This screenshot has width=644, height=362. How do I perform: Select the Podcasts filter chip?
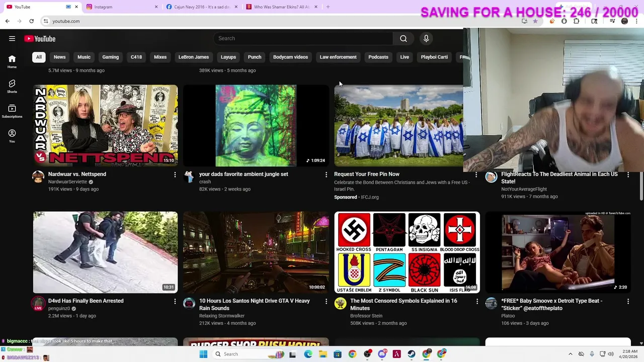coord(378,57)
